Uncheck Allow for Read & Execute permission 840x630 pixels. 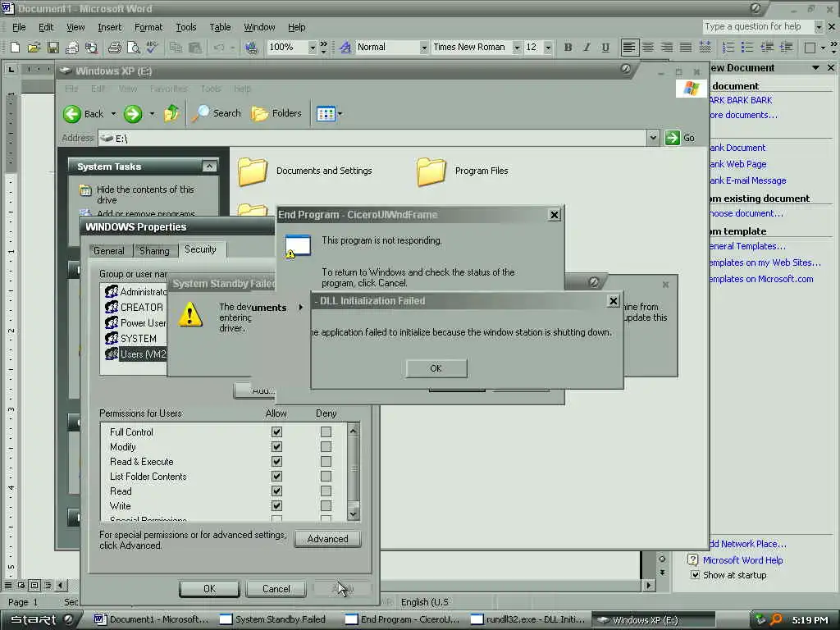(276, 461)
